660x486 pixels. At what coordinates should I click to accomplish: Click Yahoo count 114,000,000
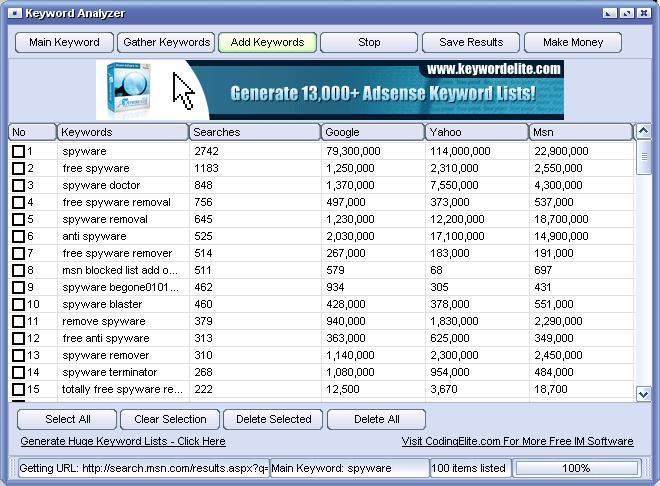(460, 151)
